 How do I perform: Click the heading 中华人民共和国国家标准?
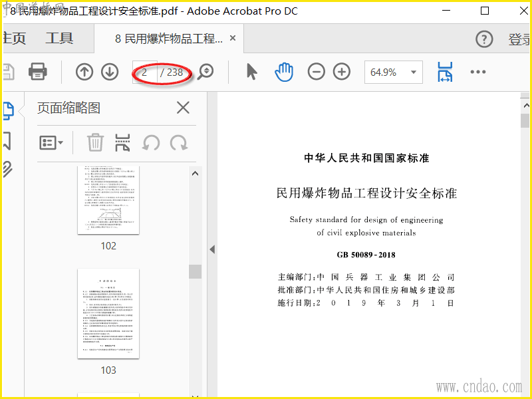click(367, 158)
